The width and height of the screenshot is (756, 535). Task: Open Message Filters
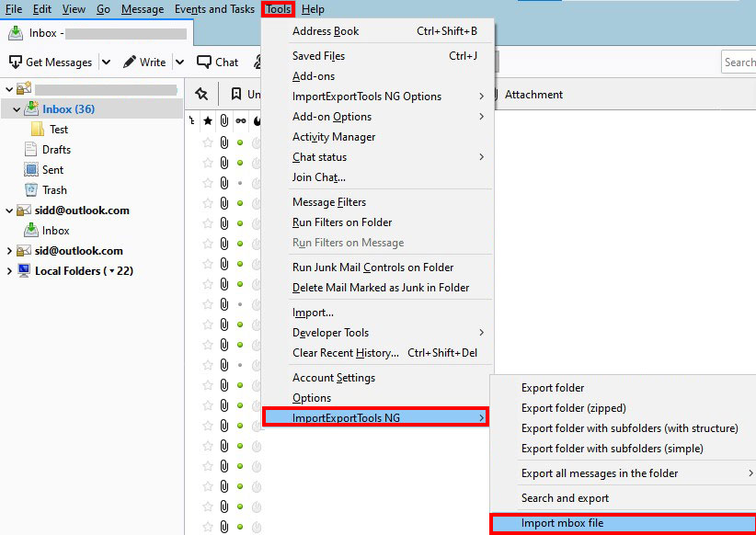[377, 202]
